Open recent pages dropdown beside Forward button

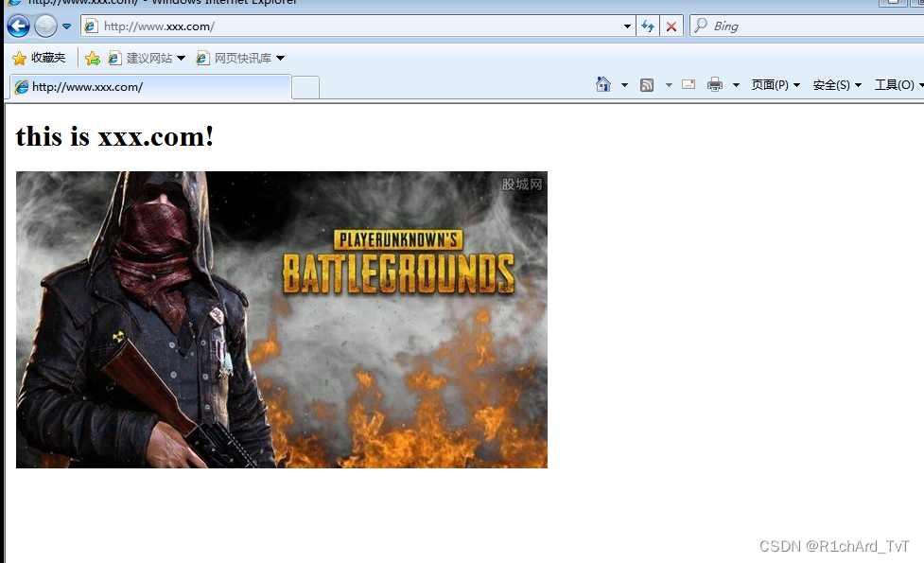[66, 26]
